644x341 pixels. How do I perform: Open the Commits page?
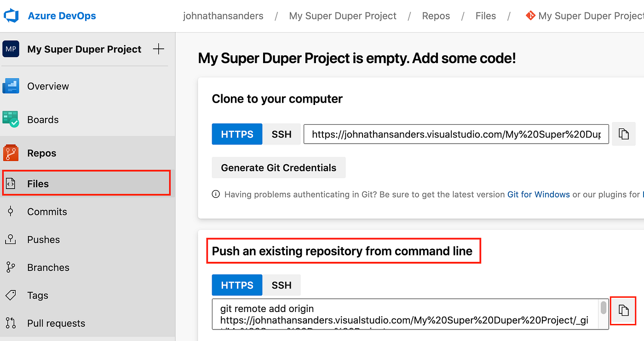coord(47,212)
